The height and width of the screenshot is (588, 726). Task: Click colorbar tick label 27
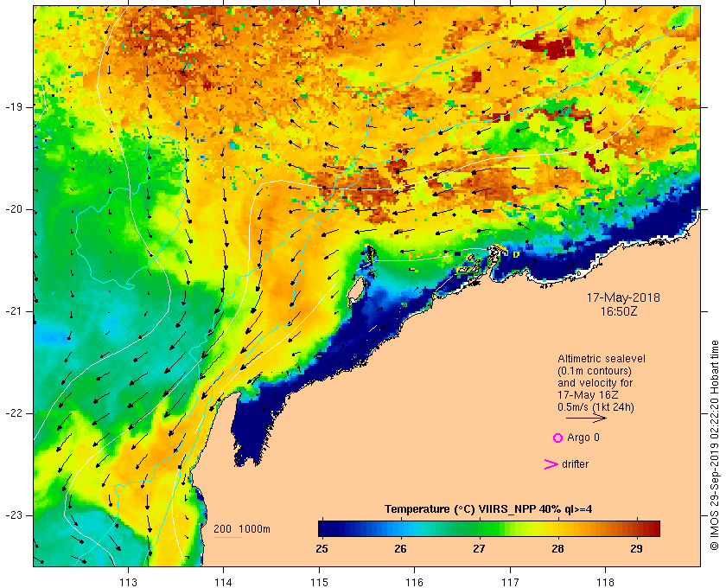pyautogui.click(x=479, y=548)
